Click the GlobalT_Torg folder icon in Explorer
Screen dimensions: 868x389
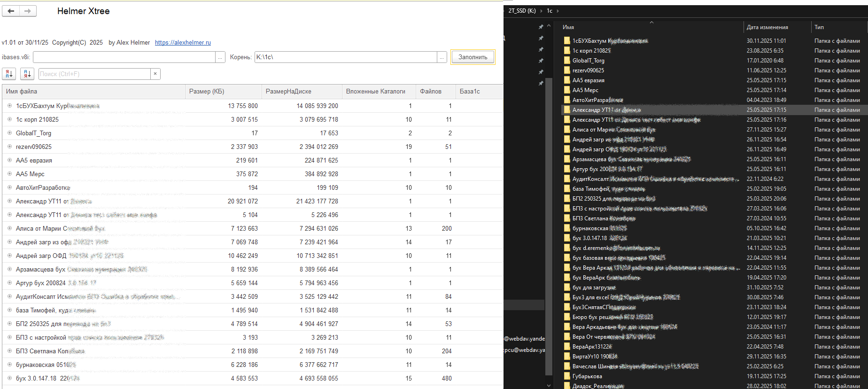pyautogui.click(x=567, y=61)
